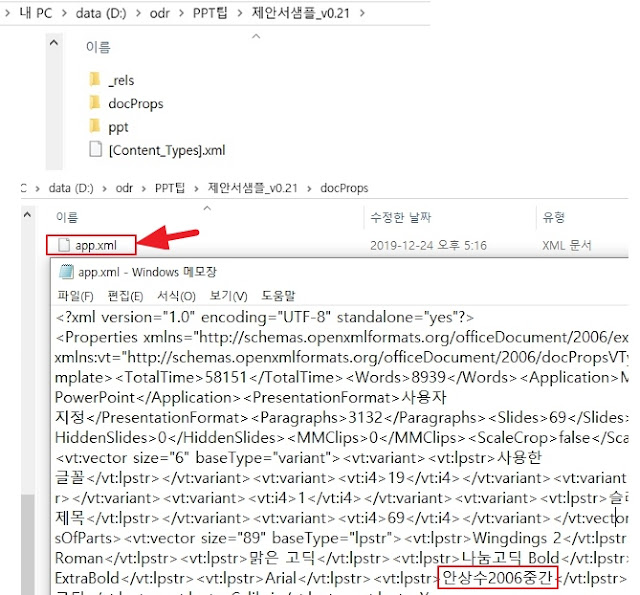Open the _rels folder icon
The width and height of the screenshot is (640, 595).
tap(95, 80)
